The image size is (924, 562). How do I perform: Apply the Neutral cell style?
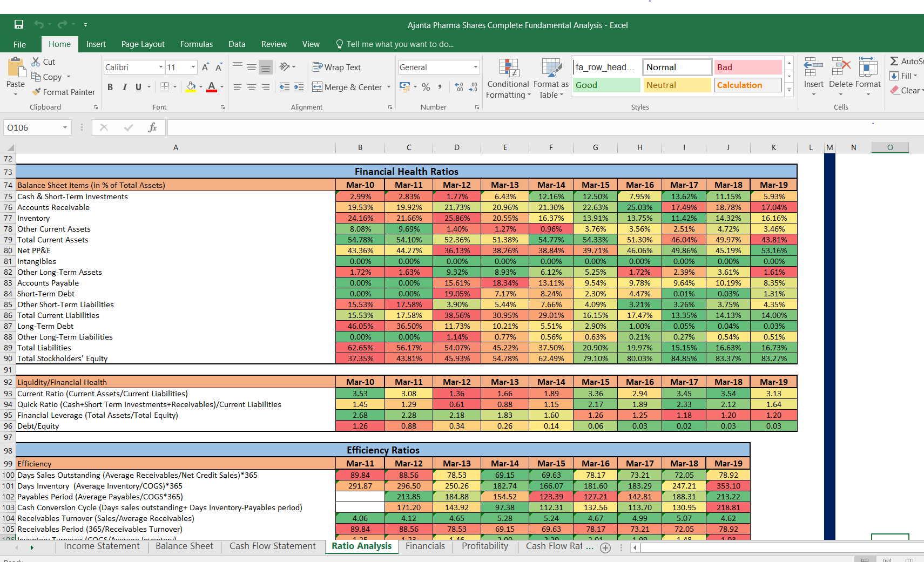677,85
